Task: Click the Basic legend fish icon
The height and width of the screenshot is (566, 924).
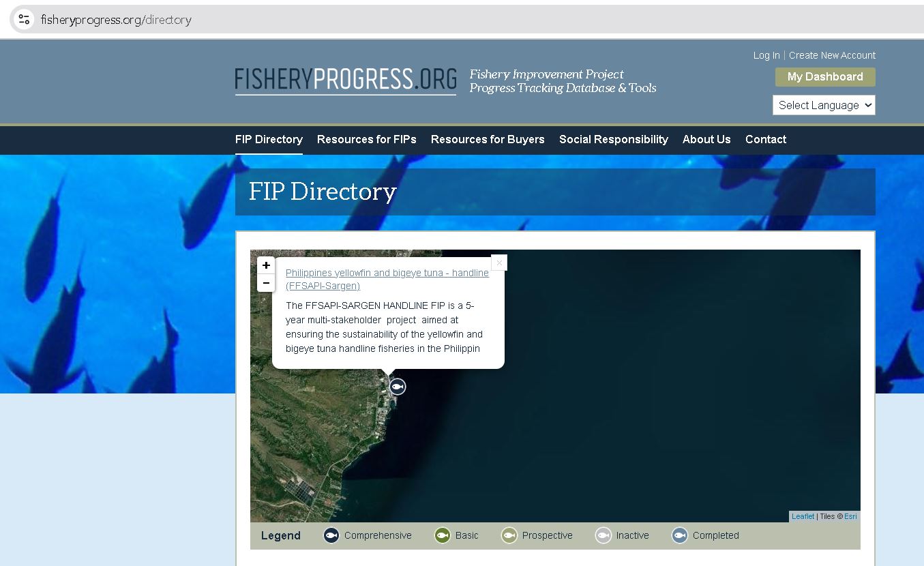Action: (442, 535)
